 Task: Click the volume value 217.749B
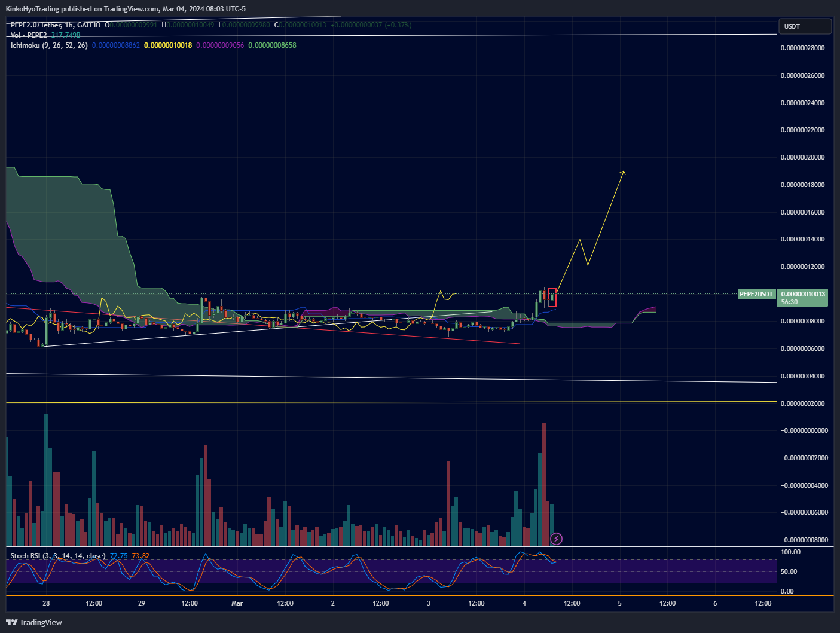[x=66, y=35]
